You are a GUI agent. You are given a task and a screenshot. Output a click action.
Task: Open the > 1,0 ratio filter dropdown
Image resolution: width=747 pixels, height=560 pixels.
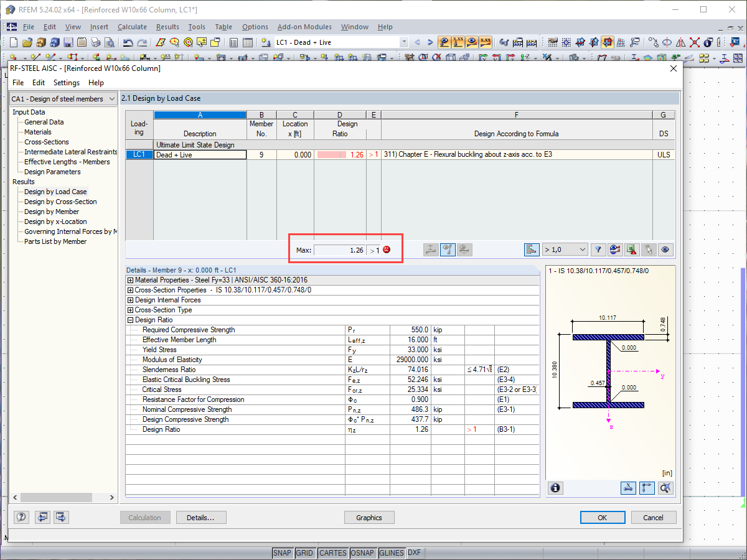(x=565, y=250)
